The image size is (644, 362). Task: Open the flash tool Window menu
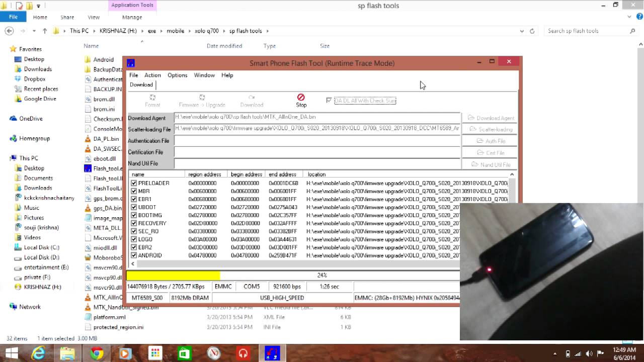pyautogui.click(x=204, y=75)
